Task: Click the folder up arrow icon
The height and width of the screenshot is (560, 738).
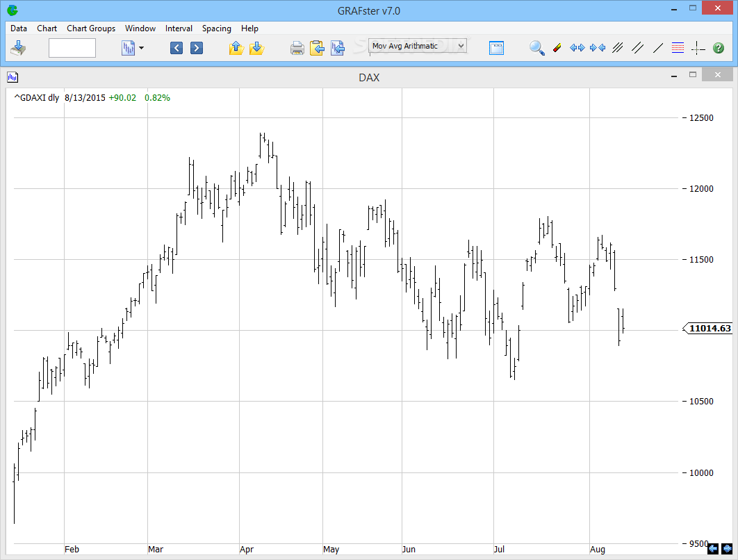Action: click(236, 48)
